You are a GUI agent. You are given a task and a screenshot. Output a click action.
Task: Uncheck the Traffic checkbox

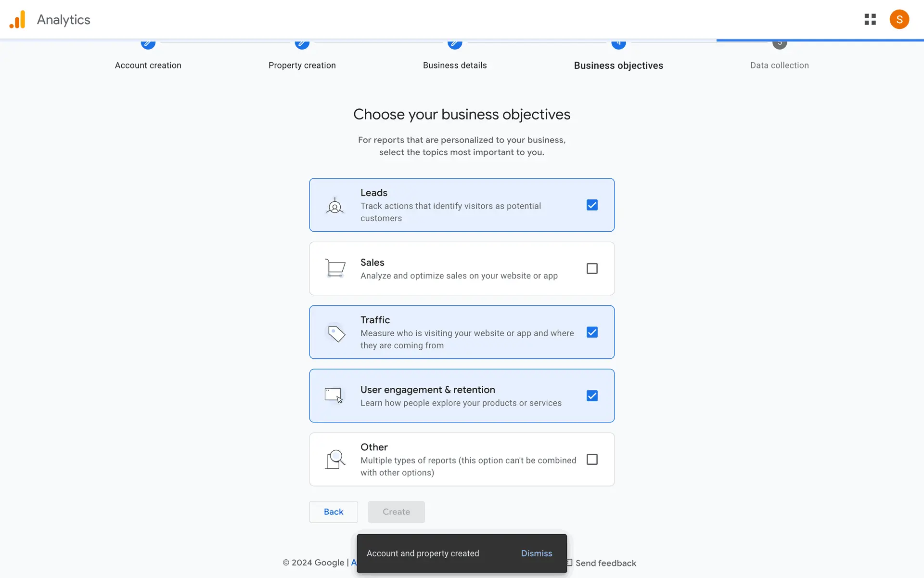(x=592, y=332)
